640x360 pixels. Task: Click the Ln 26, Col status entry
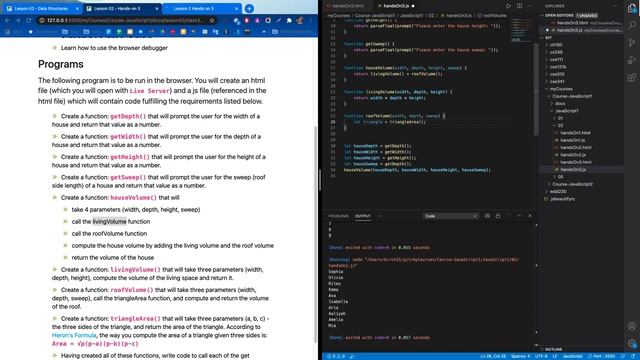click(x=493, y=356)
